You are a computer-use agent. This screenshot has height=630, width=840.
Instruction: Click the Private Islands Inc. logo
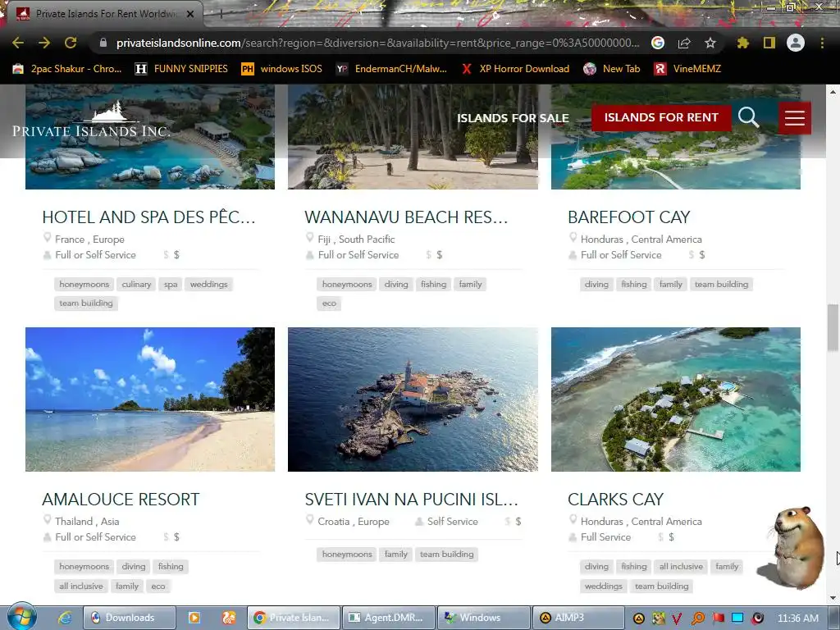coord(91,120)
